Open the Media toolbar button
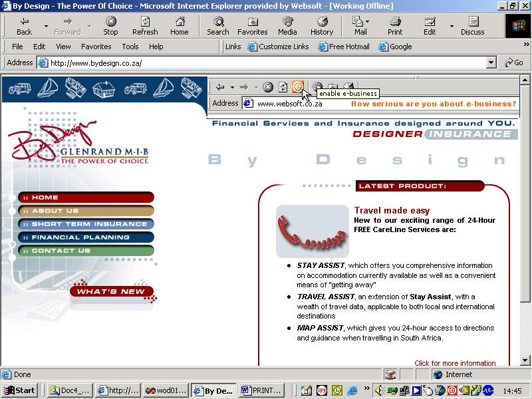 (287, 26)
